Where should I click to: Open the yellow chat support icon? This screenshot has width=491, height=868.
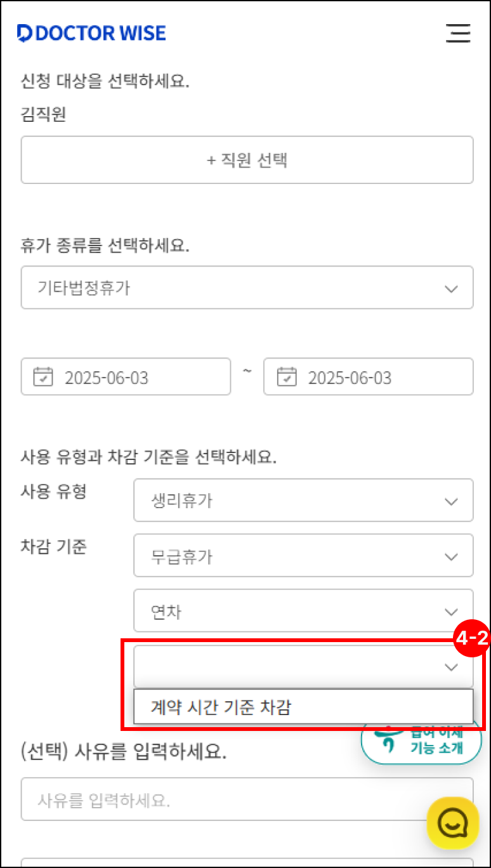(x=452, y=823)
